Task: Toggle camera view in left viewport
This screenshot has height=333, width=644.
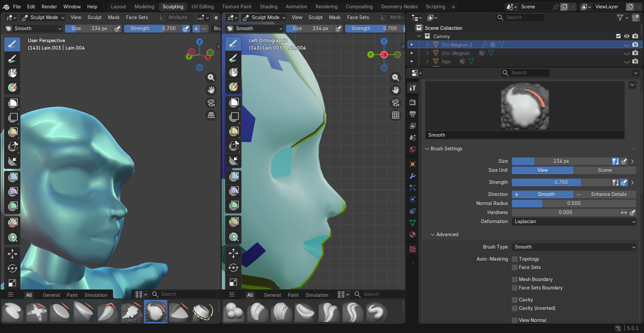Action: [x=211, y=103]
